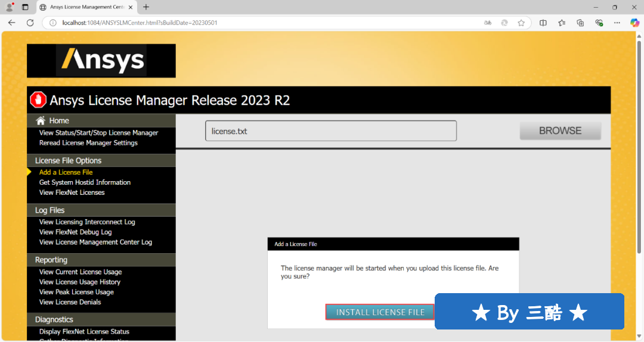Screen dimensions: 644x342
Task: Click the Add a License File dialog title
Action: 296,244
